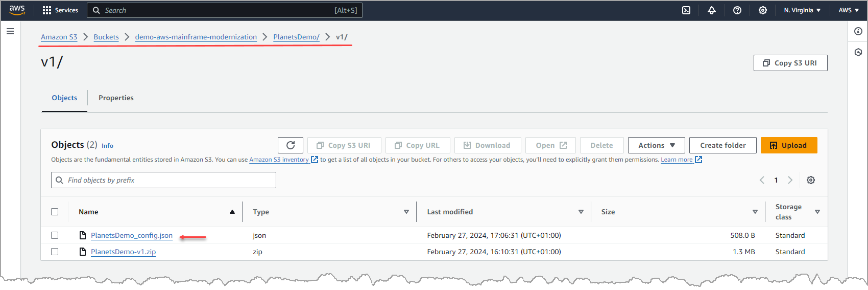
Task: Open the Amazon S3 inventory link
Action: click(279, 160)
